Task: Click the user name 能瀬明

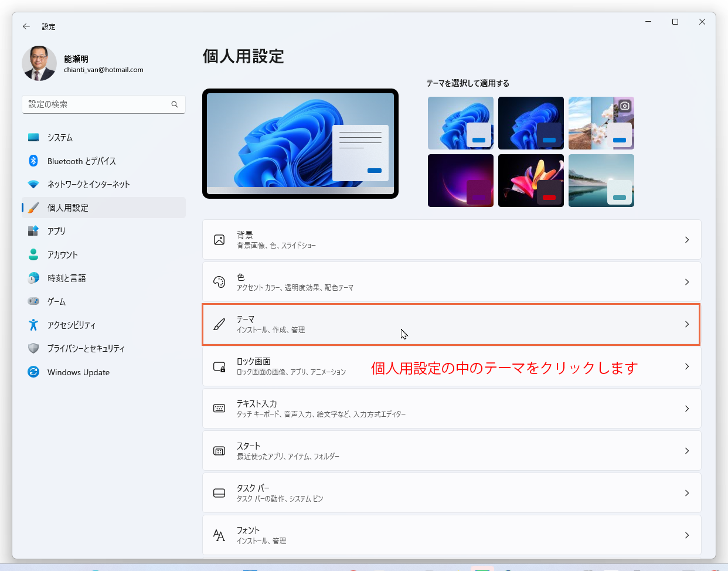Action: coord(76,59)
